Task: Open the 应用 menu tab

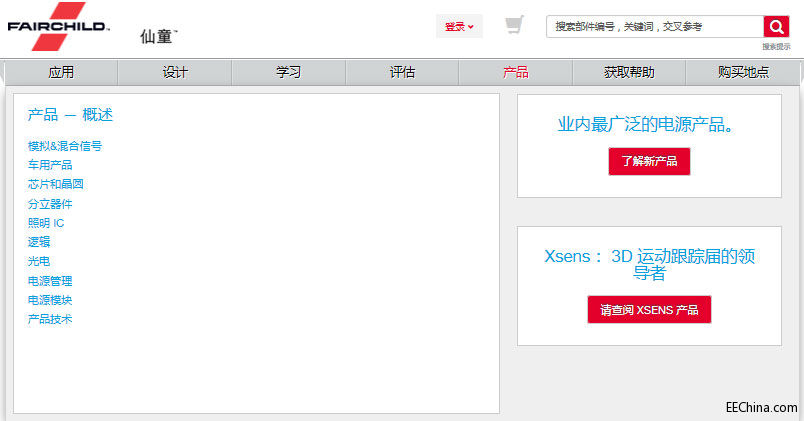Action: coord(61,73)
